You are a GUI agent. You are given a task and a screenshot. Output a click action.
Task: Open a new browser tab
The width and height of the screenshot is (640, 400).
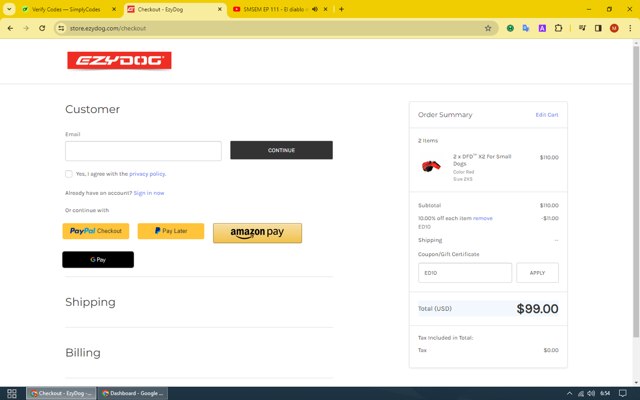coord(341,9)
